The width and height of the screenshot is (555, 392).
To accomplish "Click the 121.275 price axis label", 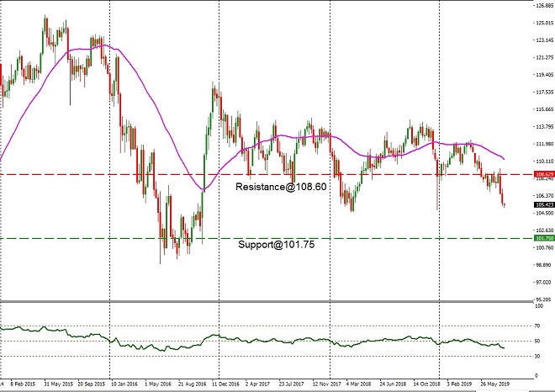I will pyautogui.click(x=545, y=57).
